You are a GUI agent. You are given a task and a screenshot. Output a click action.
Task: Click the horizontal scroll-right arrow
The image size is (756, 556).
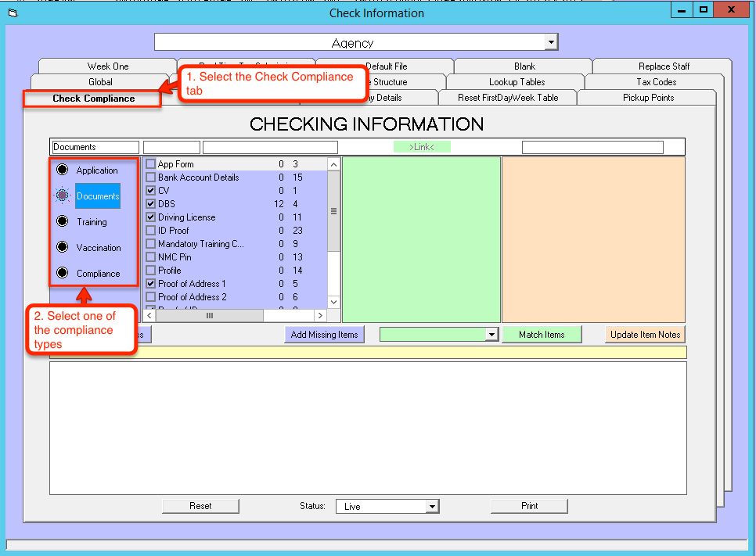pos(319,315)
